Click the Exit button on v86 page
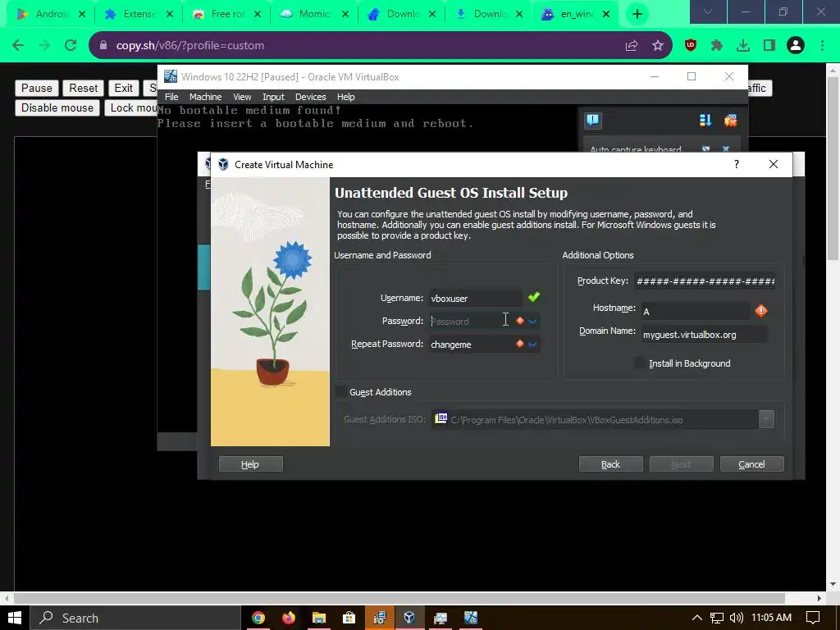 (x=123, y=88)
